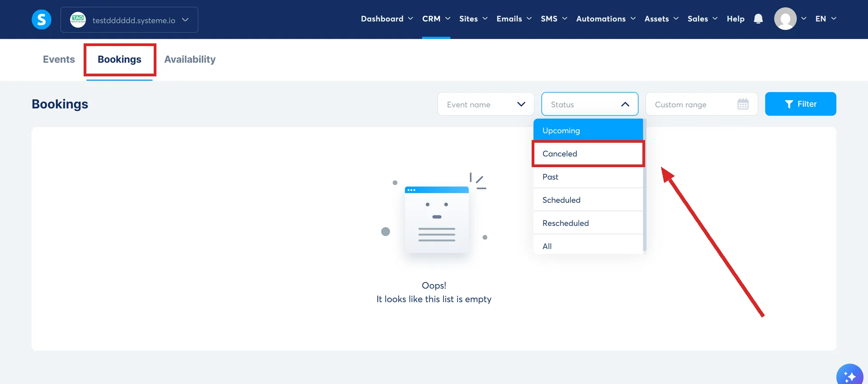Select the Bookings tab

tap(119, 59)
